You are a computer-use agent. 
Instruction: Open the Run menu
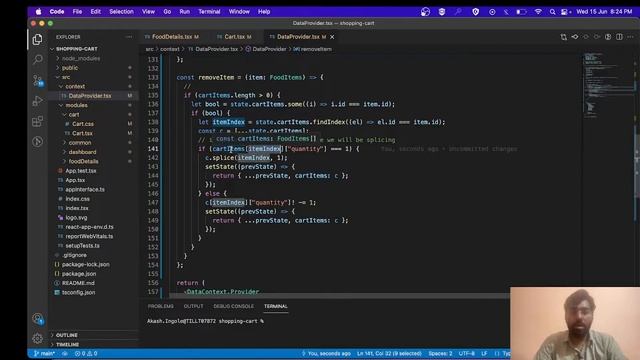point(184,12)
